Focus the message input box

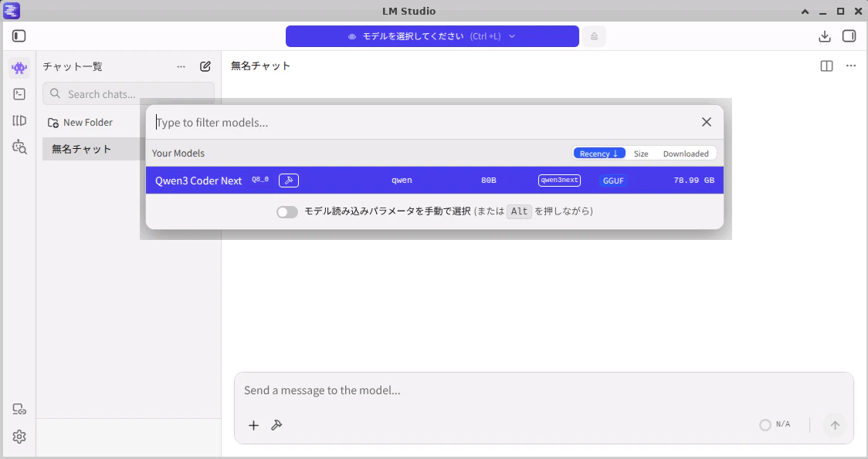click(x=544, y=390)
